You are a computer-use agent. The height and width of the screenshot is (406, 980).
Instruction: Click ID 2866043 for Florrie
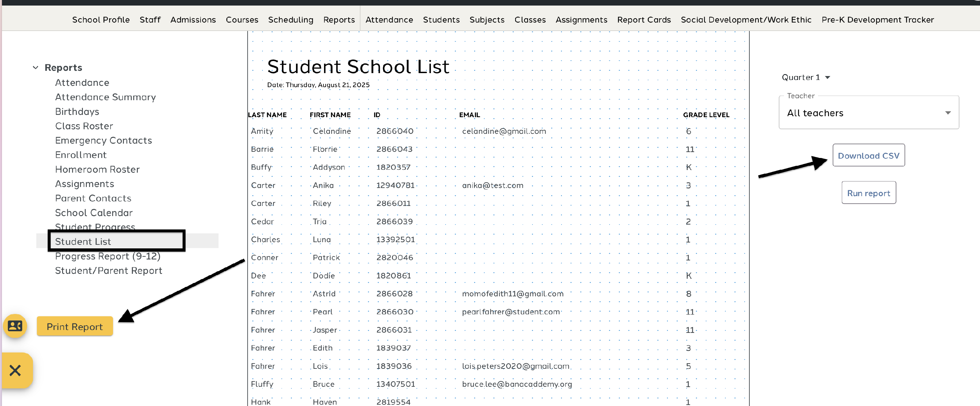pos(394,149)
